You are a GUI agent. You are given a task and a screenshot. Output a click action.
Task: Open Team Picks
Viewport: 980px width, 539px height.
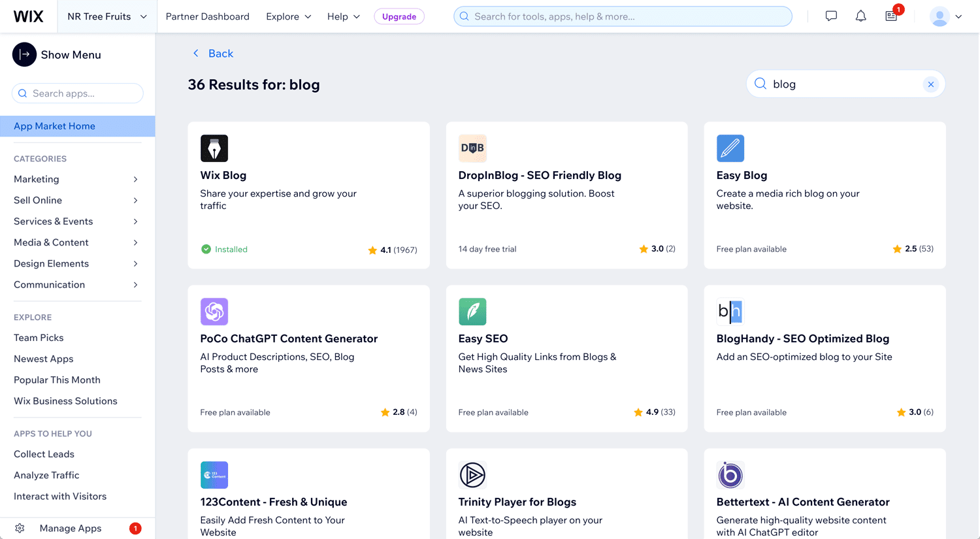click(39, 338)
